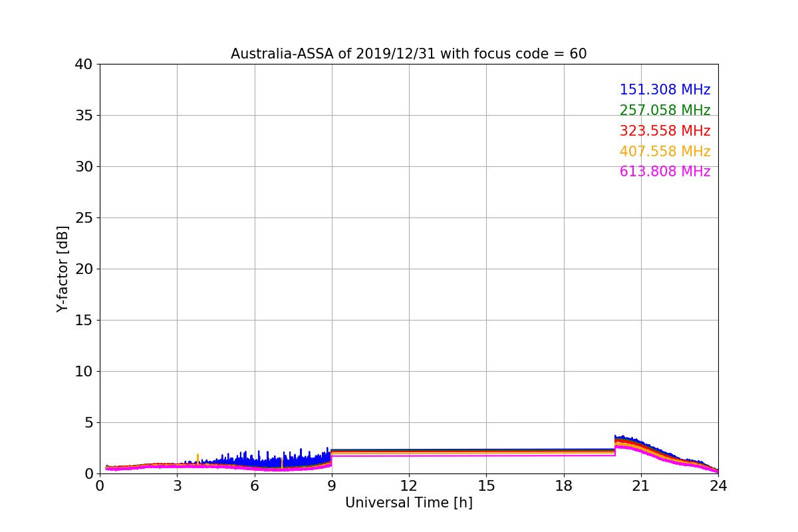Click the y-axis tick label 35
The height and width of the screenshot is (532, 798).
point(84,116)
